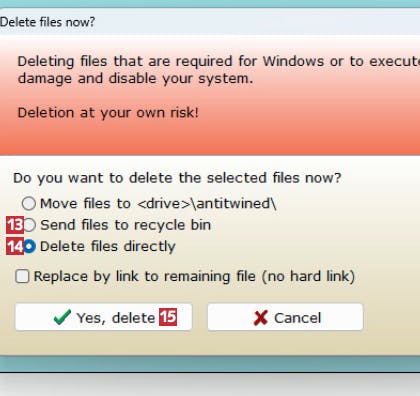Click the Deleting files that are required warning line
420x396 pixels.
(219, 61)
